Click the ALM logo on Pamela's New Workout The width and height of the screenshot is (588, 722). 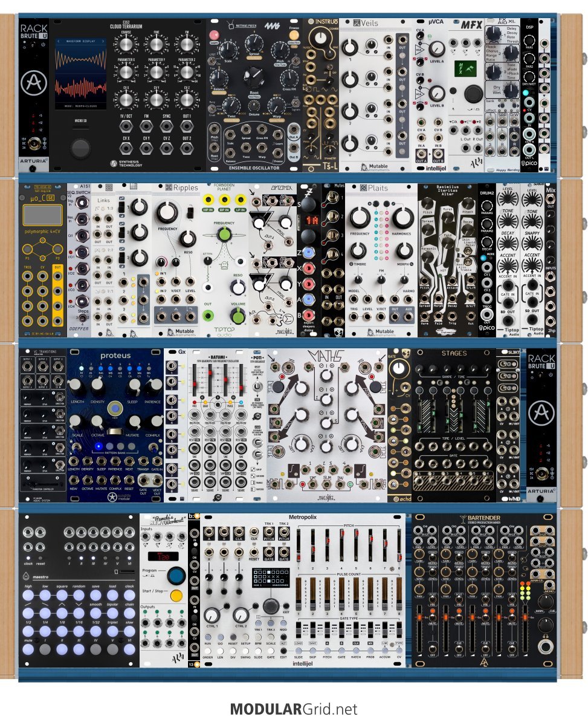[178, 659]
